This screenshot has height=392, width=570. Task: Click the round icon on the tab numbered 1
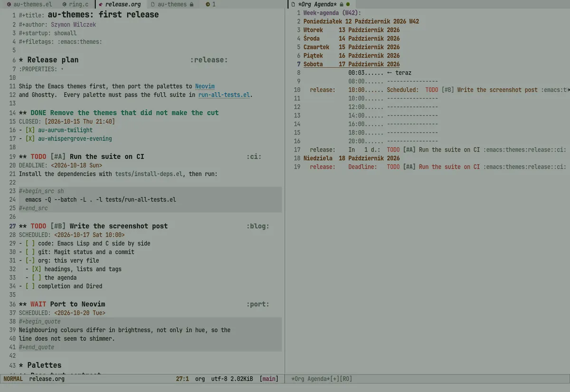[208, 4]
